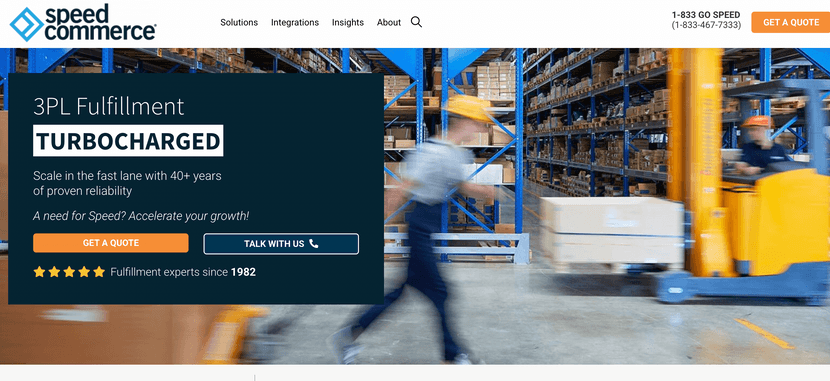Click the header GET A QUOTE button

791,22
